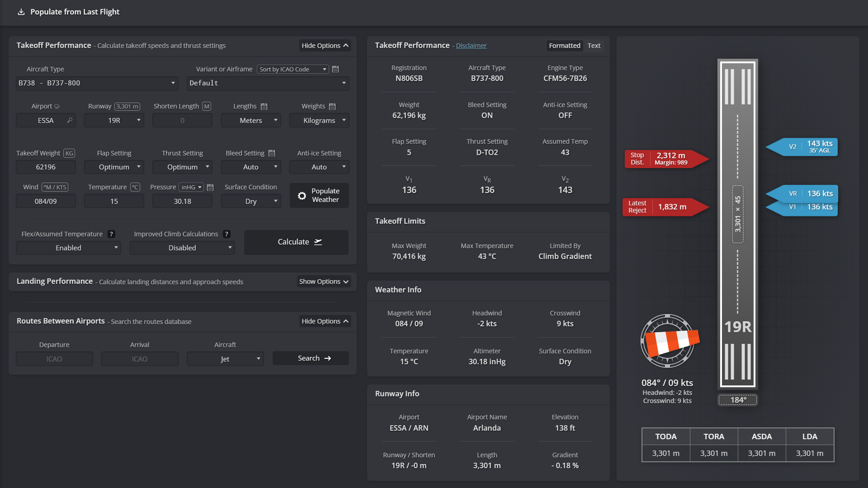Open the Runway 19R dropdown
The image size is (868, 488).
tap(114, 121)
